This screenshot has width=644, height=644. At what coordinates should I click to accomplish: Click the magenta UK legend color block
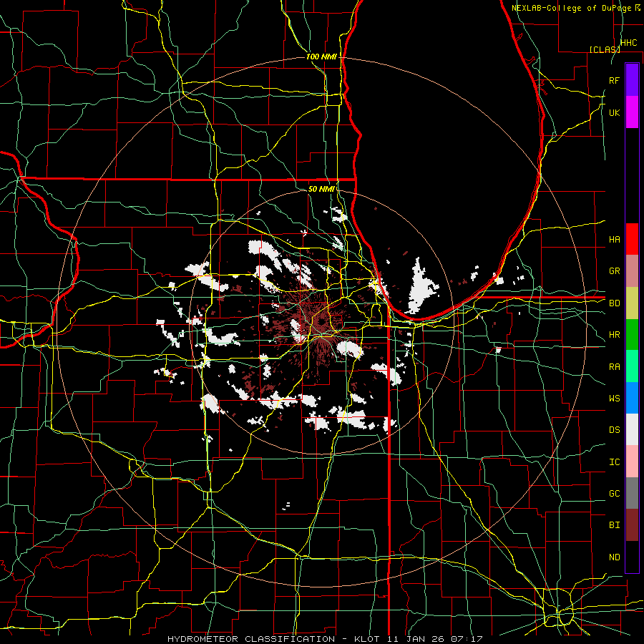tap(632, 112)
